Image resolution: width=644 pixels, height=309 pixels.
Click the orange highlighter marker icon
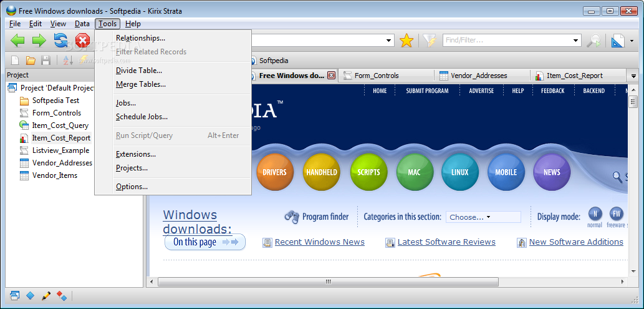click(46, 295)
